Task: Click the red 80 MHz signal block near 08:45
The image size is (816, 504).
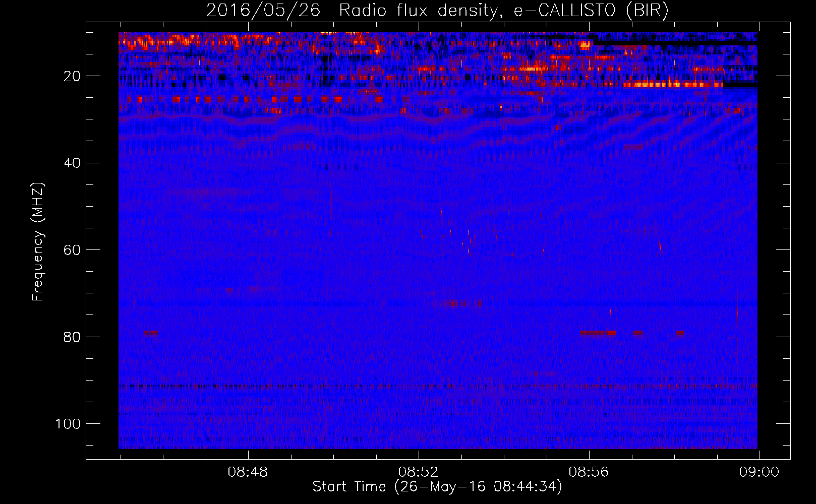Action: (x=151, y=333)
